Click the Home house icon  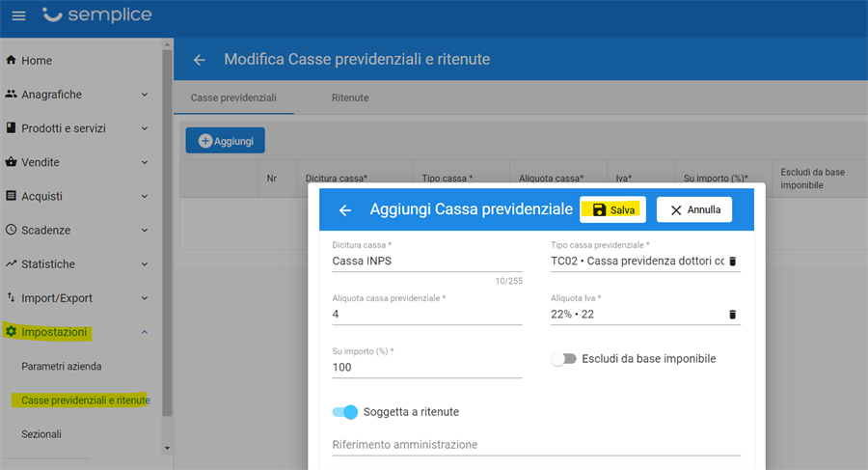coord(11,60)
